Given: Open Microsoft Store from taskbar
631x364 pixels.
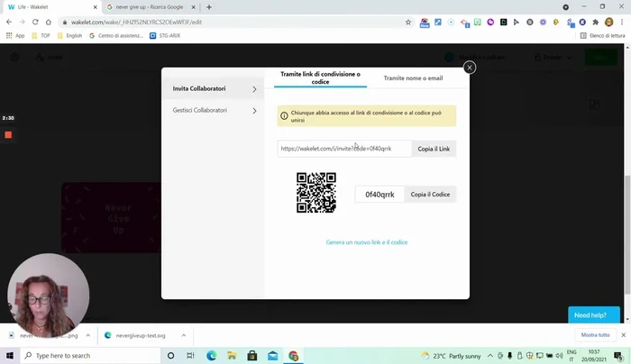Looking at the screenshot, I should 252,356.
